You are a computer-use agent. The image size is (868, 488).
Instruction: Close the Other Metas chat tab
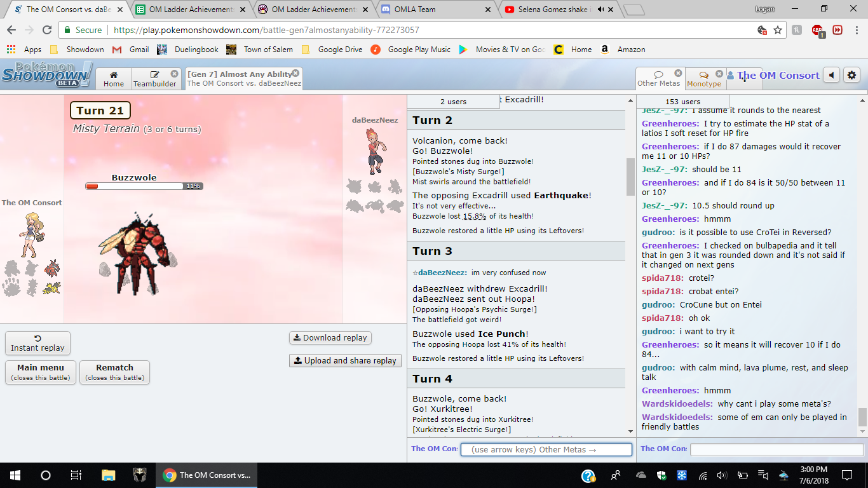tap(678, 73)
